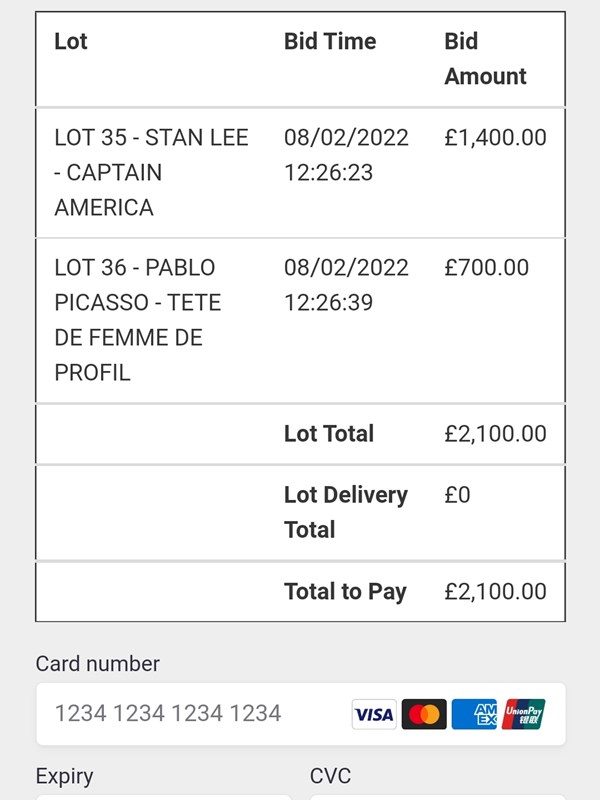
Task: Select the Bid Time column header
Action: click(x=330, y=42)
